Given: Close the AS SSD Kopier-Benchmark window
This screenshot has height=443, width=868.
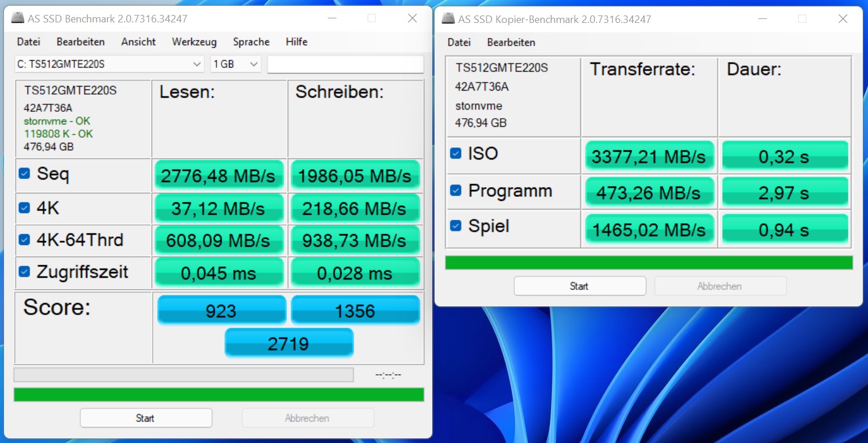Looking at the screenshot, I should [x=843, y=19].
